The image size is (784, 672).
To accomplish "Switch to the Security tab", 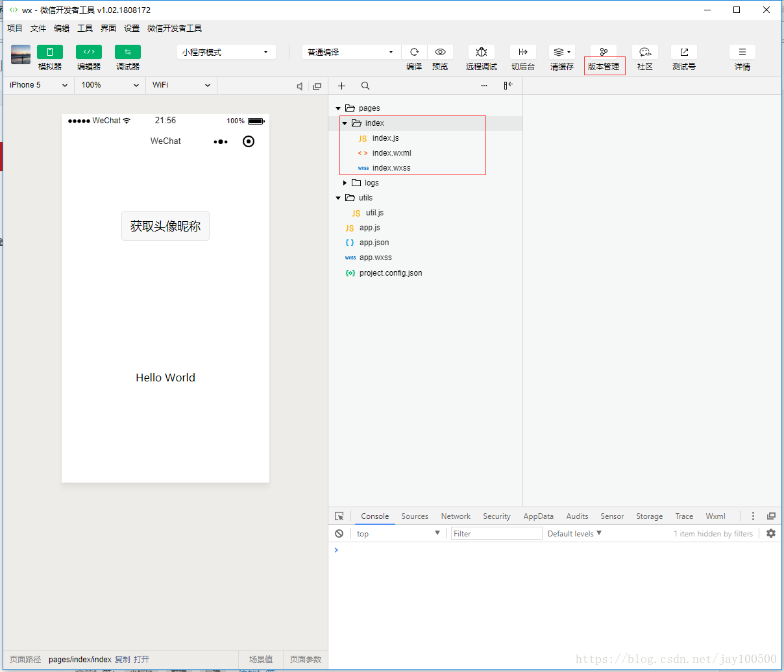I will (496, 516).
